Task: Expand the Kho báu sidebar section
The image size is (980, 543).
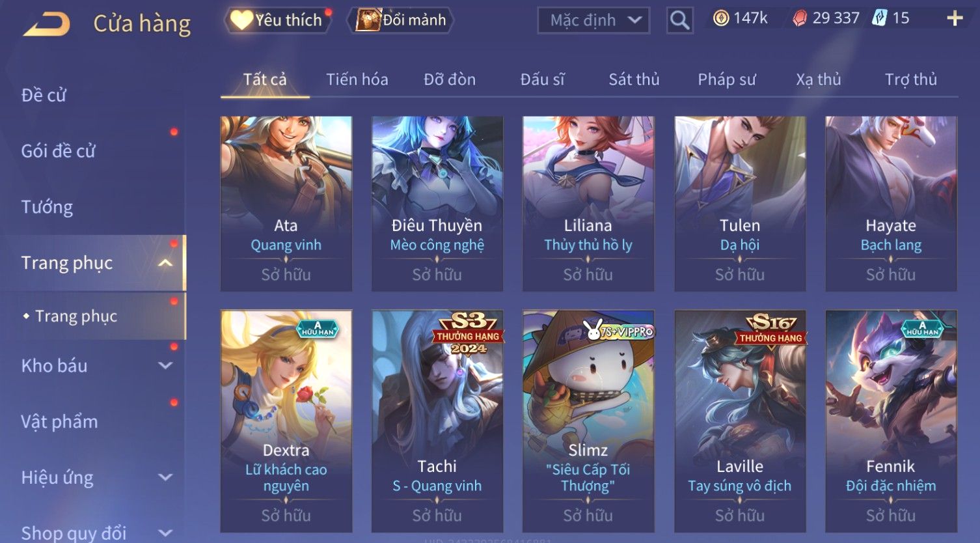Action: pos(165,366)
